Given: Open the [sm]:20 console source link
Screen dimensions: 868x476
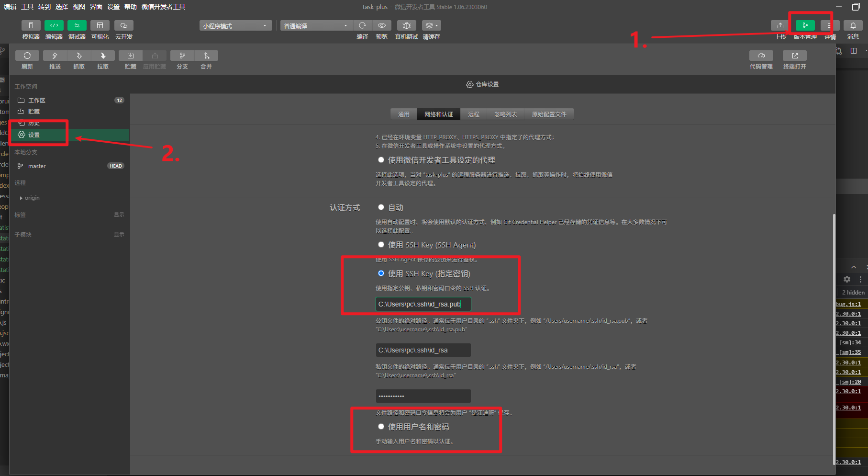Looking at the screenshot, I should (x=850, y=382).
